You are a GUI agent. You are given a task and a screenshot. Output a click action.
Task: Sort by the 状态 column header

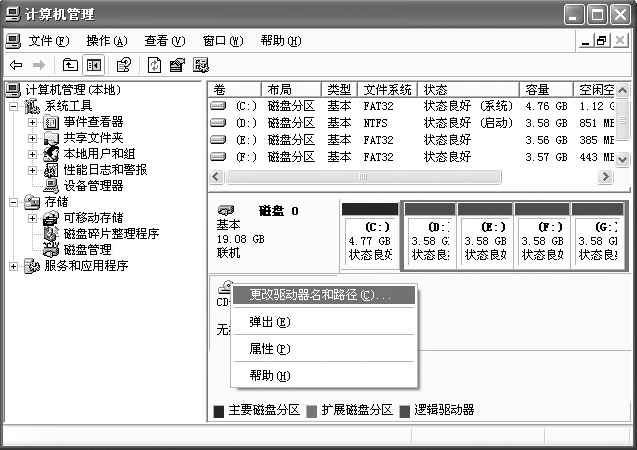pyautogui.click(x=468, y=89)
